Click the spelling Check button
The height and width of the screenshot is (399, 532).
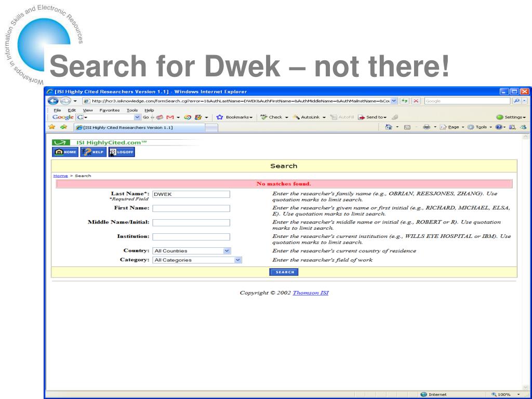pyautogui.click(x=271, y=117)
